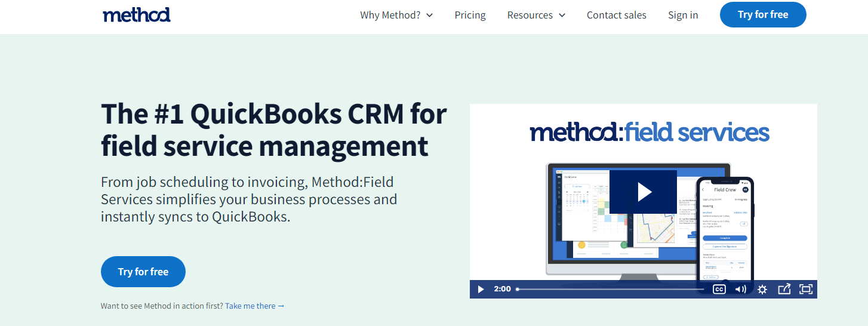Viewport: 868px width, 326px height.
Task: Click the #1 QuickBooks CRM headline
Action: pyautogui.click(x=274, y=130)
